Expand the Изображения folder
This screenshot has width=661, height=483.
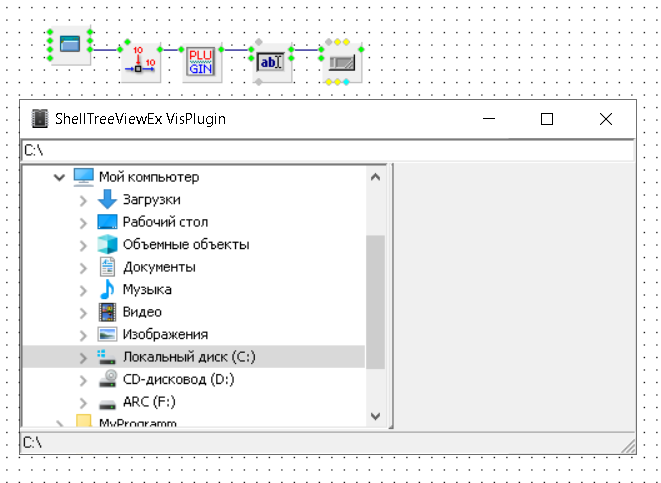(x=83, y=335)
